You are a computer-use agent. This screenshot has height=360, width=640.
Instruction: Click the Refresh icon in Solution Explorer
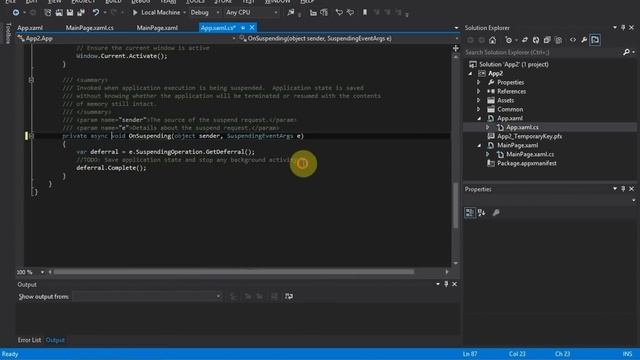[x=536, y=40]
